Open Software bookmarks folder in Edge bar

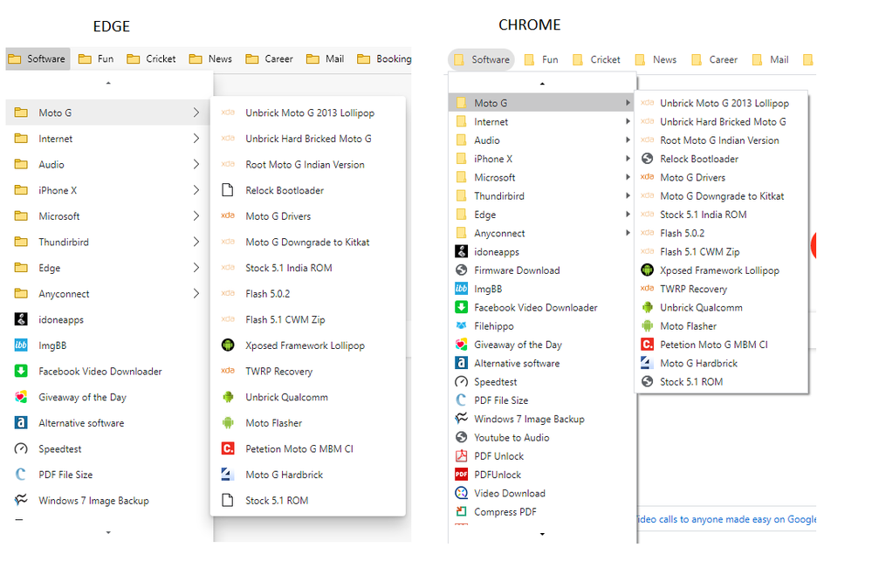pyautogui.click(x=38, y=59)
